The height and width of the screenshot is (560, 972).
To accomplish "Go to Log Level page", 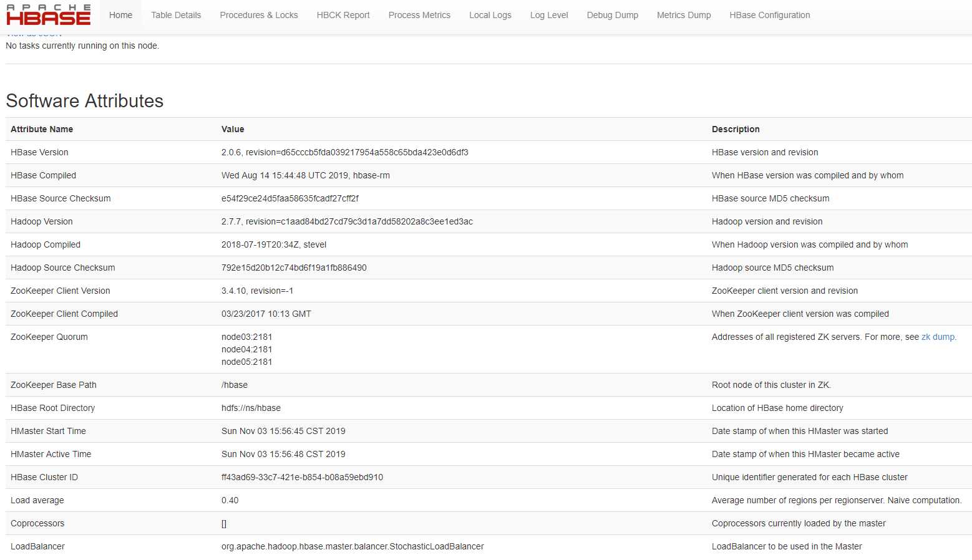I will pos(549,15).
